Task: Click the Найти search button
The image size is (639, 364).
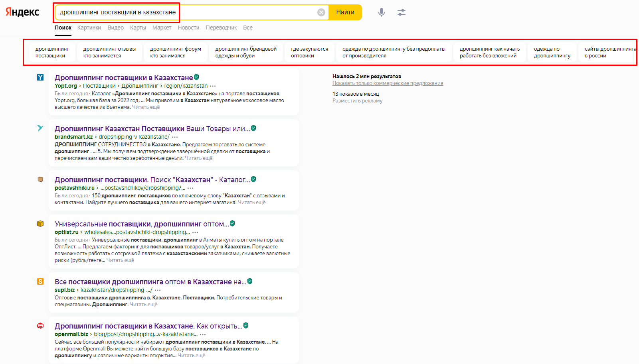Action: [345, 12]
